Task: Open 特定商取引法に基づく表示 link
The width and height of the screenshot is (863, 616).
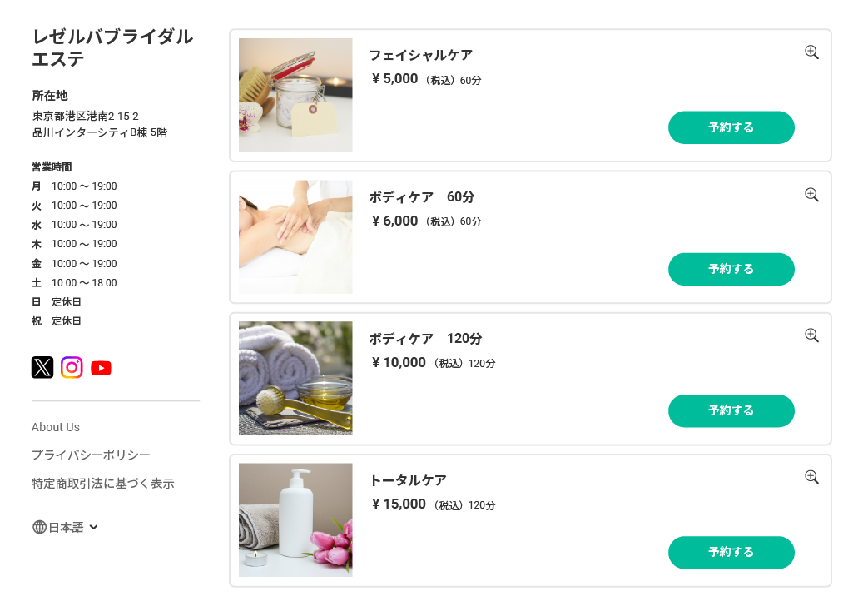Action: pyautogui.click(x=102, y=484)
